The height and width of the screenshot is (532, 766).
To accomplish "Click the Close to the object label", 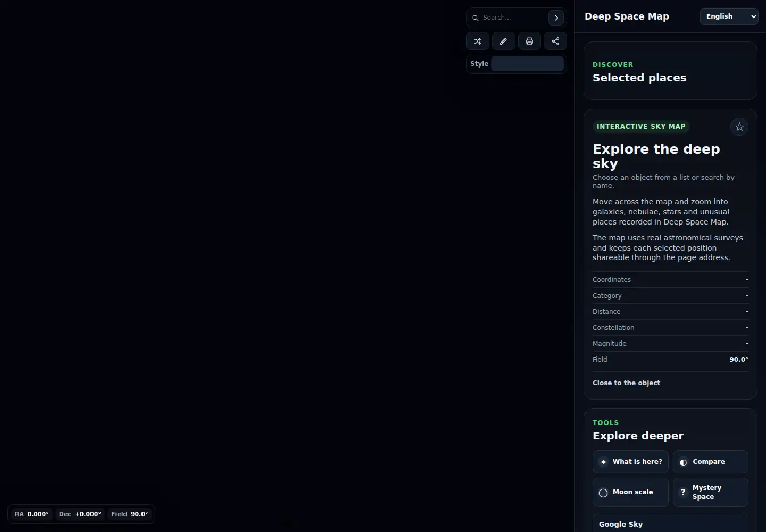I will coord(626,383).
